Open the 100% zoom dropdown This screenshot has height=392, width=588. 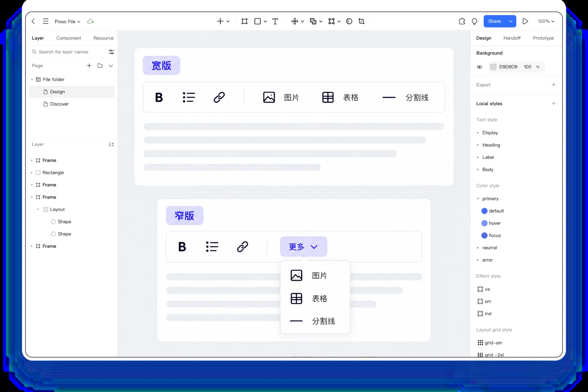(546, 21)
